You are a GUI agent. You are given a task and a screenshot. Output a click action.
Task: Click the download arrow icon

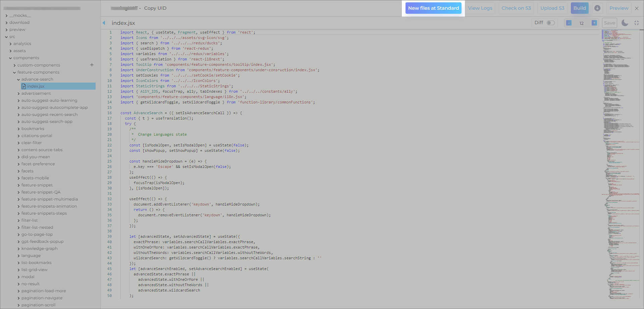(597, 8)
